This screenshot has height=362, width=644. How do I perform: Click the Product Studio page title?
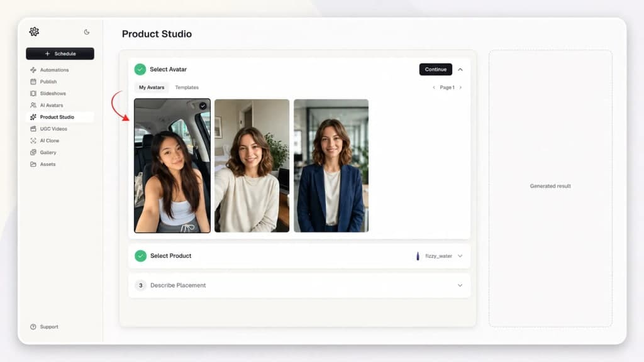pyautogui.click(x=157, y=34)
